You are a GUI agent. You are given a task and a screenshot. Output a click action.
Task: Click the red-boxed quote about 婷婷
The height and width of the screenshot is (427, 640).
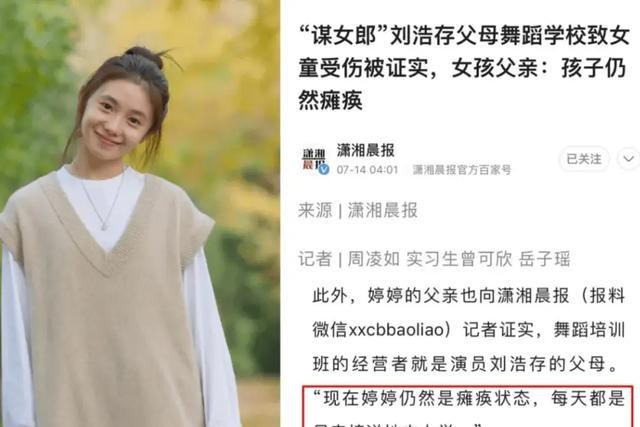tap(468, 407)
